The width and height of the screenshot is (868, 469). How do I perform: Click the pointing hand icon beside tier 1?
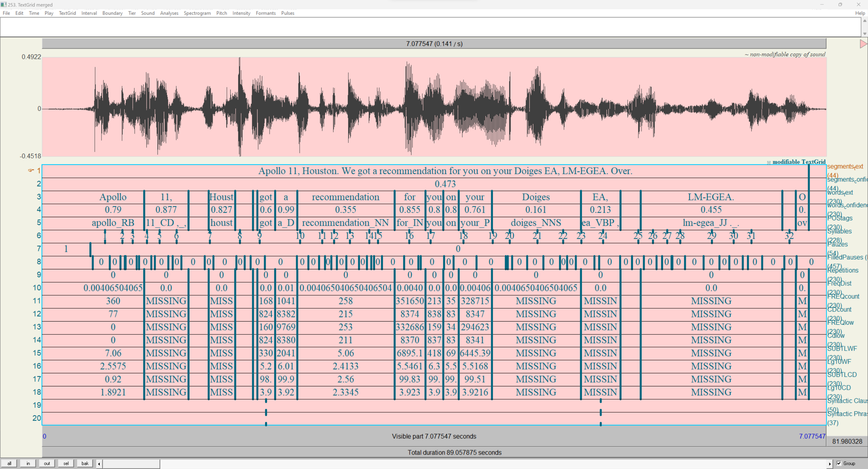pyautogui.click(x=31, y=170)
